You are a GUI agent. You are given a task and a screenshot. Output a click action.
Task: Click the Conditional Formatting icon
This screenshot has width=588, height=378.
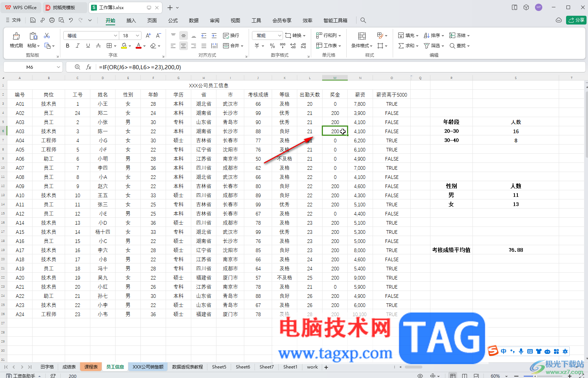[x=362, y=36]
